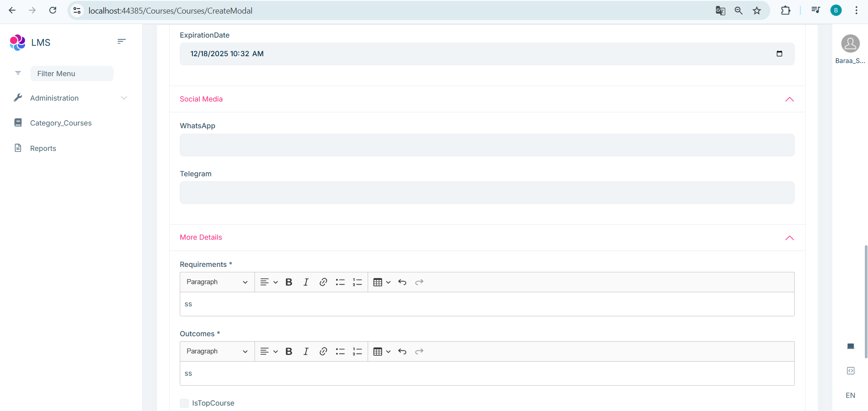Add bulleted list in the Outcomes editor
The height and width of the screenshot is (411, 868).
[x=340, y=352]
